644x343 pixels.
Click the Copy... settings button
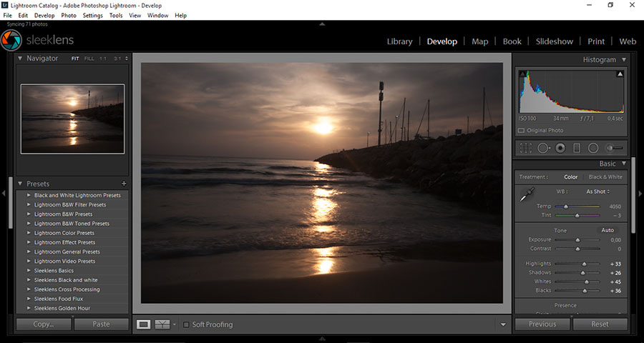(44, 324)
